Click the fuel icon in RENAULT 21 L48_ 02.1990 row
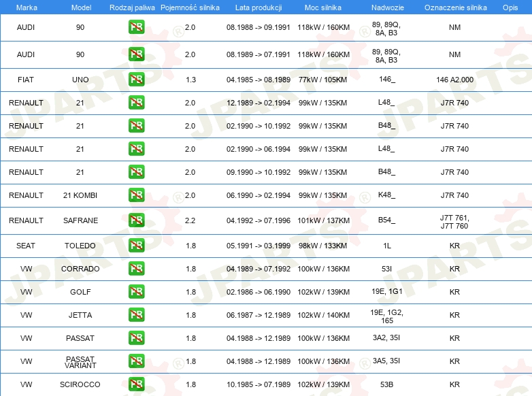532x396 pixels. pos(136,149)
